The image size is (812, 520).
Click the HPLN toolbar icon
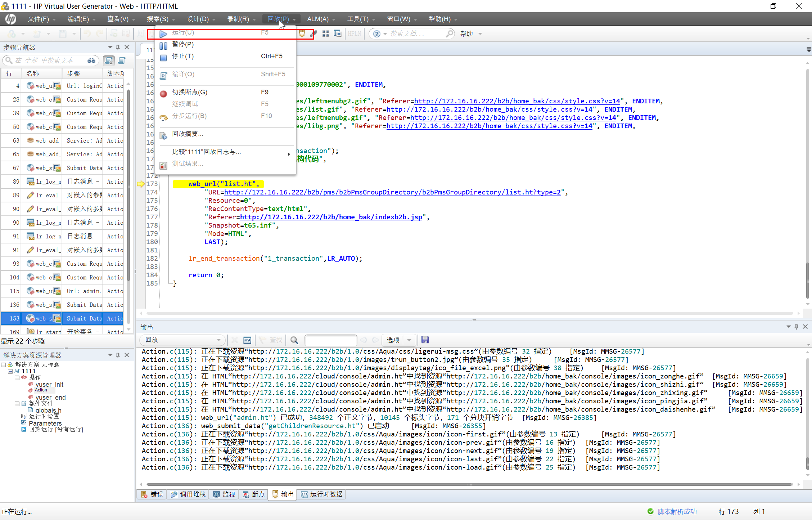tap(354, 33)
